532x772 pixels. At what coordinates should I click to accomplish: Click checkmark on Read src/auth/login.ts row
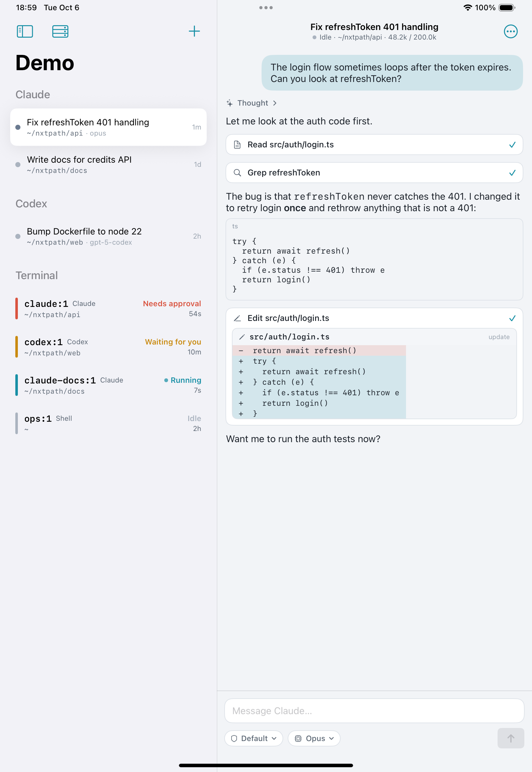pyautogui.click(x=512, y=145)
